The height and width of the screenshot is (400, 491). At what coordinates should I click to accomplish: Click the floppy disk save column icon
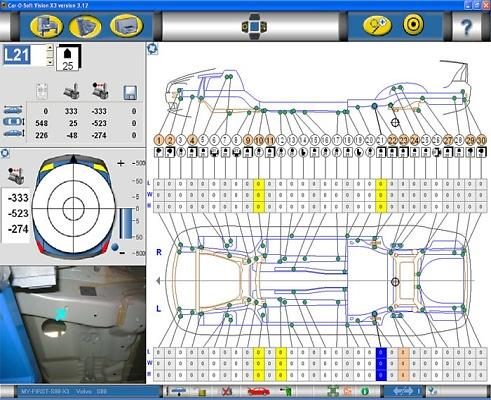(130, 93)
